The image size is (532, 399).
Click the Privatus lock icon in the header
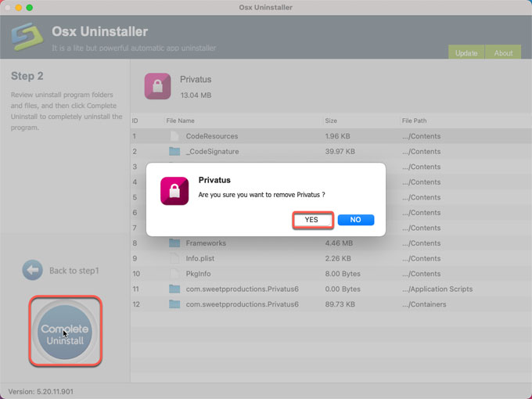(157, 86)
